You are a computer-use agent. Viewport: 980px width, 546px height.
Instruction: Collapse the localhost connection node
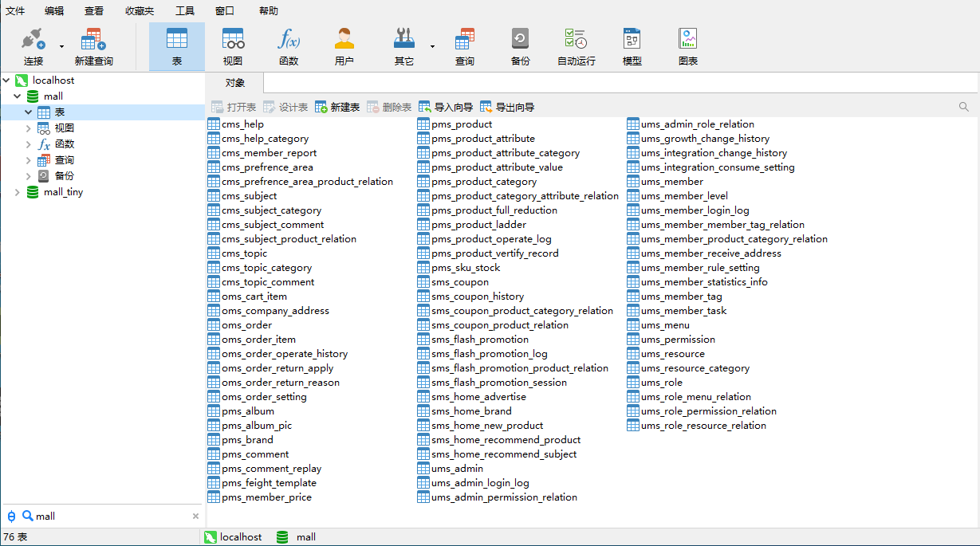click(6, 81)
